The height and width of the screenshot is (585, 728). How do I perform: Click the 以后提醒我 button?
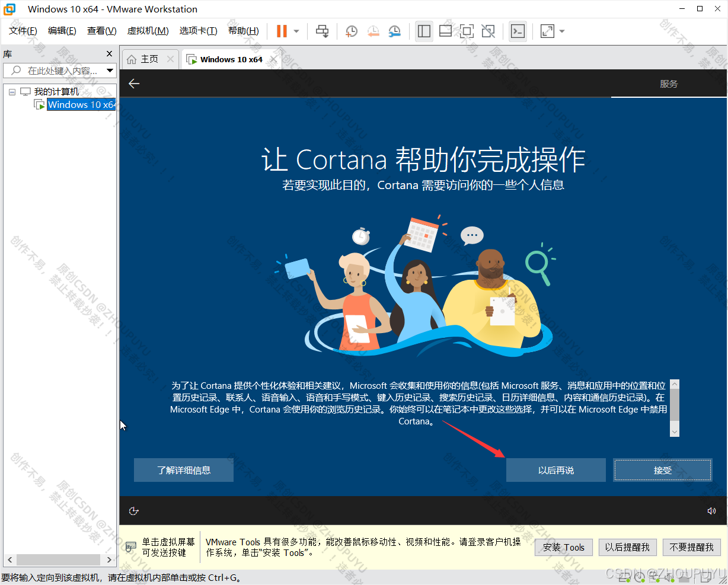[627, 547]
